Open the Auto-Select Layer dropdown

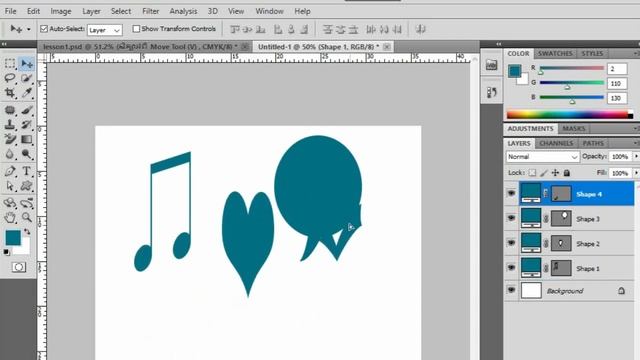pyautogui.click(x=104, y=30)
